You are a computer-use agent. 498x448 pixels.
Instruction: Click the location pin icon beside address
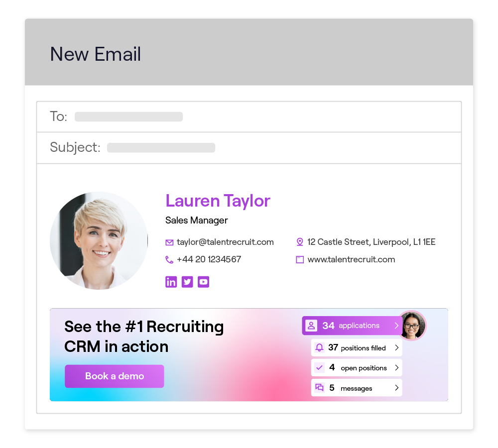click(x=299, y=242)
